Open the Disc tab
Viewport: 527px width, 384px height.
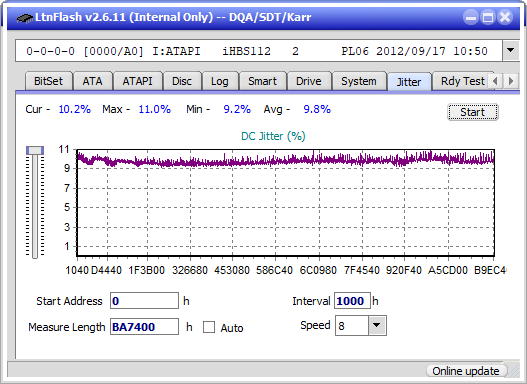pos(182,81)
